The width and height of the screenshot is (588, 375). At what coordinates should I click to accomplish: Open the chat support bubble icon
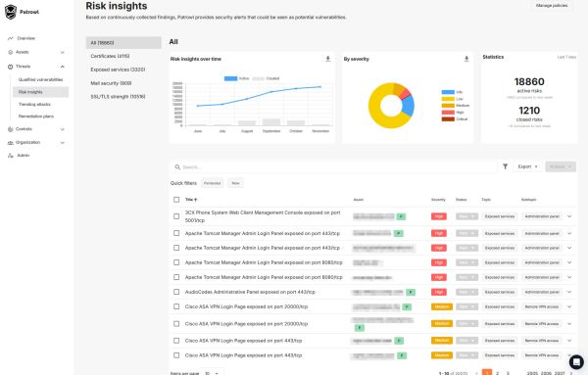576,362
